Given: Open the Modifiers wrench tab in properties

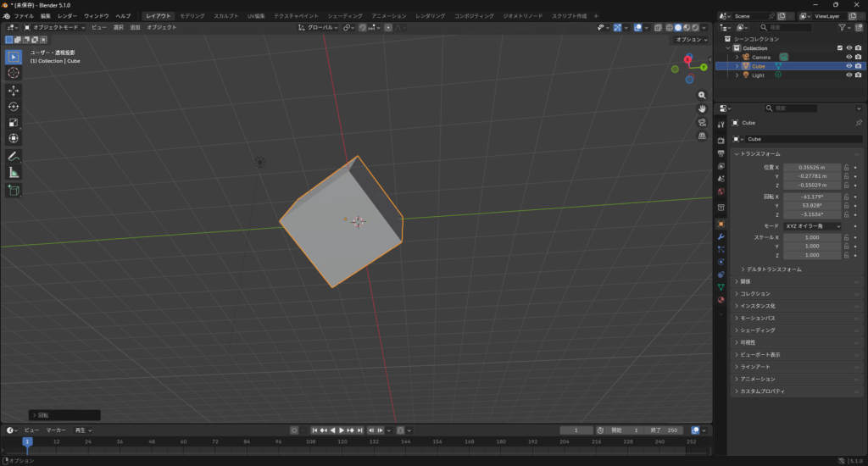Looking at the screenshot, I should point(721,236).
